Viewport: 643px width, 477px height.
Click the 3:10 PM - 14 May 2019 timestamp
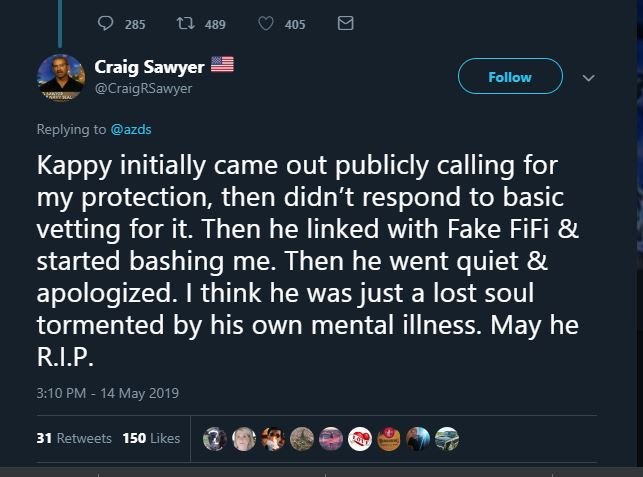(x=107, y=393)
